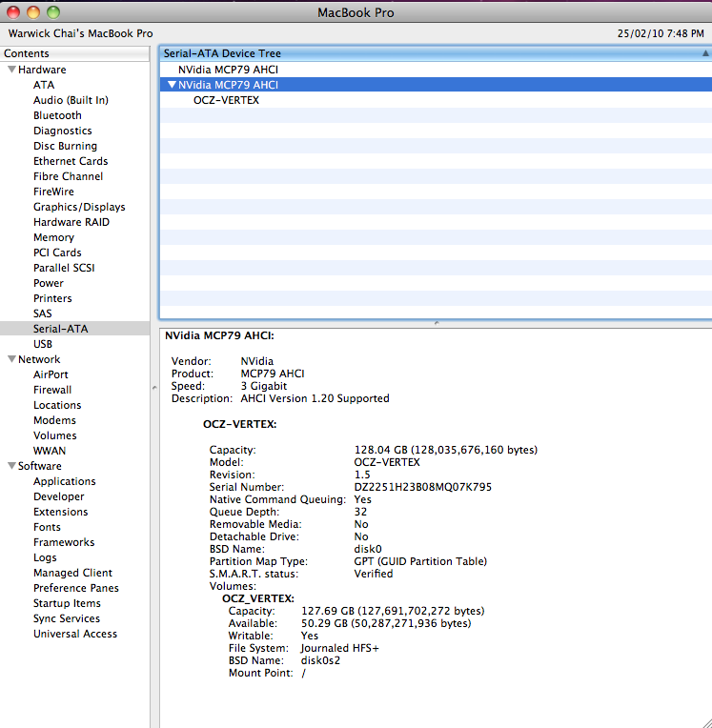Image resolution: width=712 pixels, height=728 pixels.
Task: Select Preference Panes entry
Action: pos(75,588)
